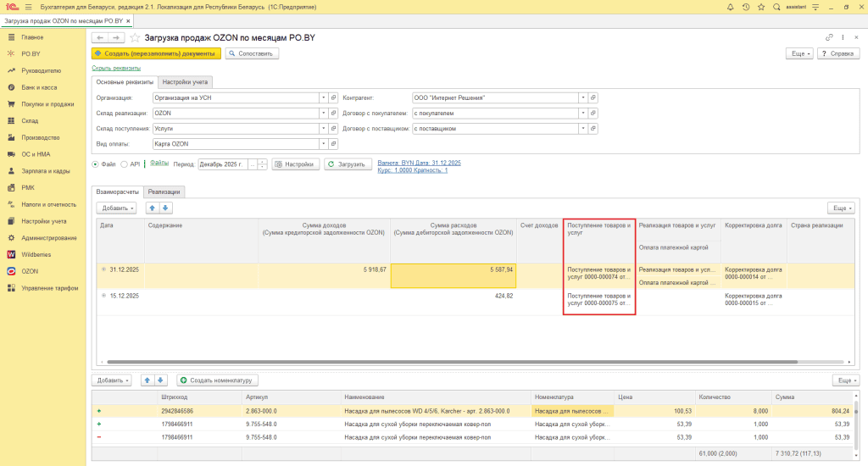Screen dimensions: 868x466
Task: Open lower table Еще menu
Action: [846, 380]
